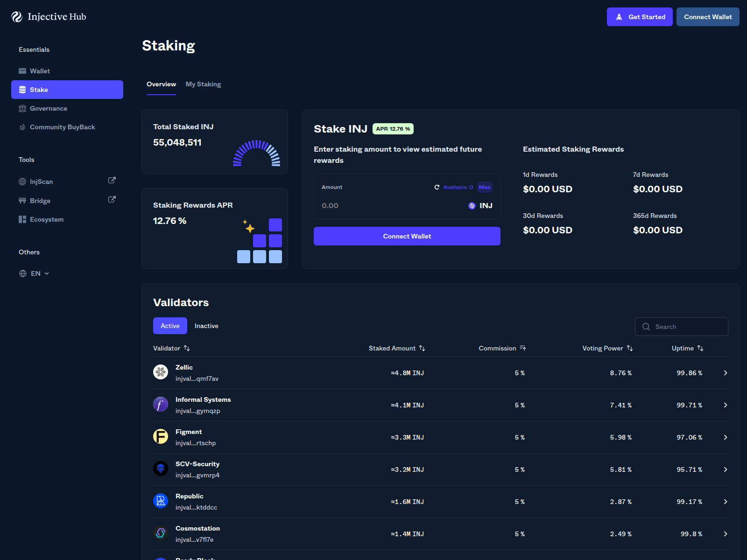Click the Max amount button
The height and width of the screenshot is (560, 747).
pyautogui.click(x=485, y=187)
